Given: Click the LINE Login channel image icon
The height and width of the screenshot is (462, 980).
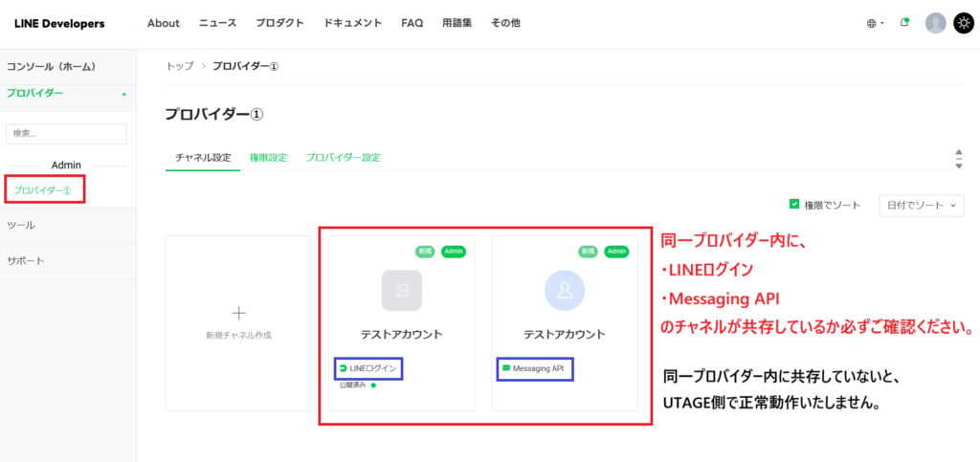Looking at the screenshot, I should point(401,290).
